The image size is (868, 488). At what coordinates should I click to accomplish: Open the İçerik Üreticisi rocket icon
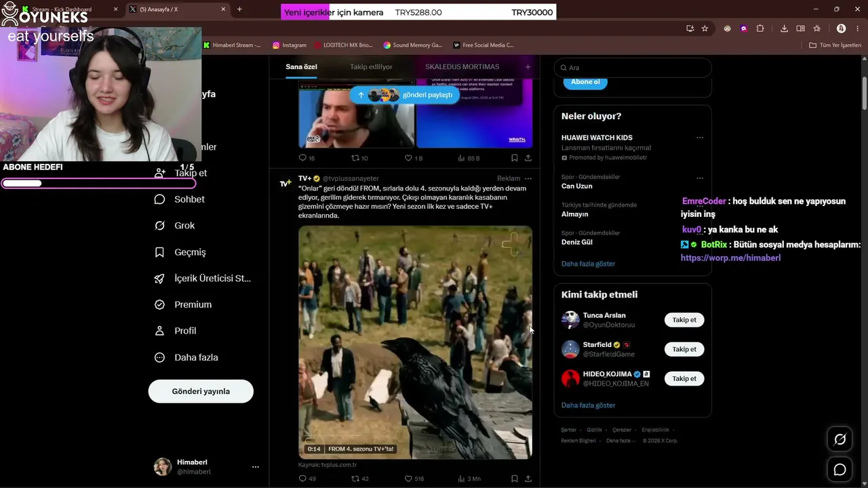click(160, 279)
